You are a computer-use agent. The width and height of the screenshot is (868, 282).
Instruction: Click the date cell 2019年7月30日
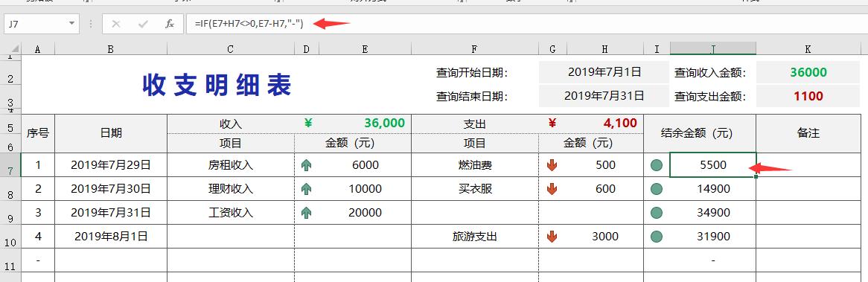pos(111,188)
